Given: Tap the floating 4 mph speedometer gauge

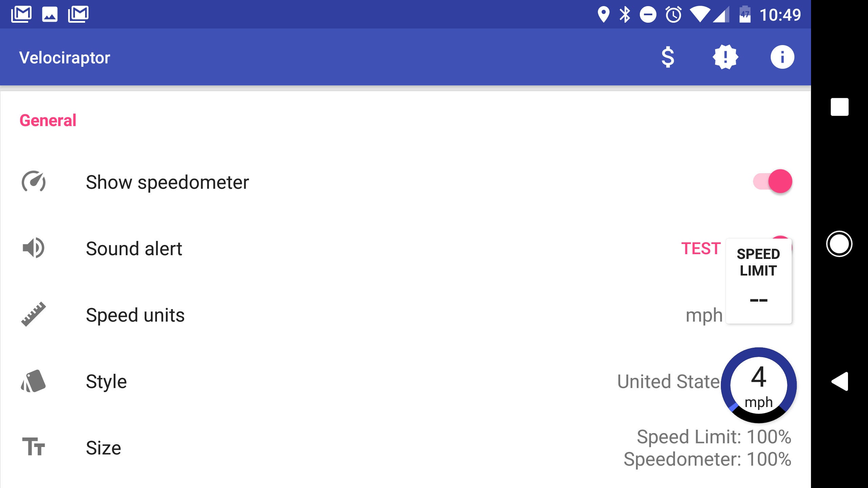Looking at the screenshot, I should tap(758, 385).
